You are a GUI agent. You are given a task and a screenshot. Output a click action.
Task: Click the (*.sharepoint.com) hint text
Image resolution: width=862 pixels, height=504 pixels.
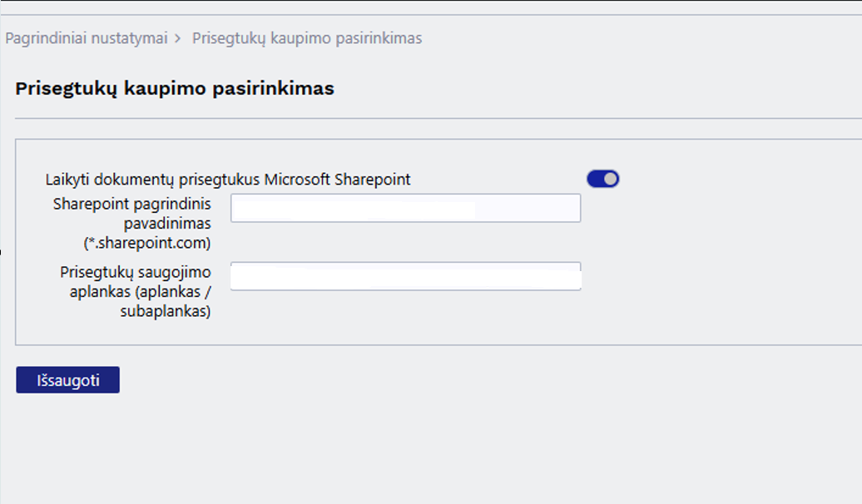(147, 243)
